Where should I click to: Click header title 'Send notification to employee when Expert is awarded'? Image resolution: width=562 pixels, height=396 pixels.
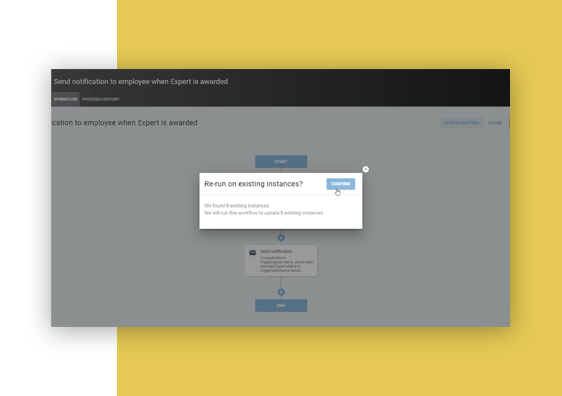[x=141, y=81]
